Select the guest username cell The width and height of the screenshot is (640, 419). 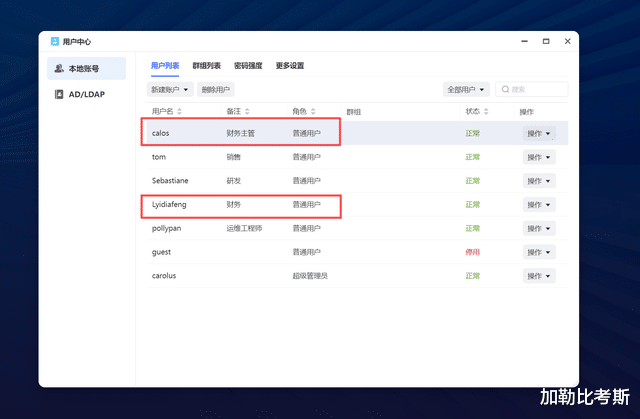161,252
